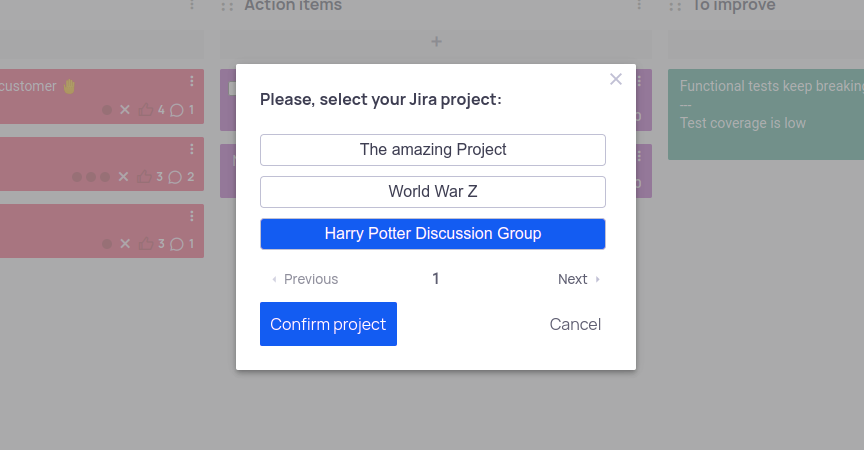This screenshot has width=864, height=450.
Task: Select The amazing Project option
Action: pyautogui.click(x=433, y=150)
